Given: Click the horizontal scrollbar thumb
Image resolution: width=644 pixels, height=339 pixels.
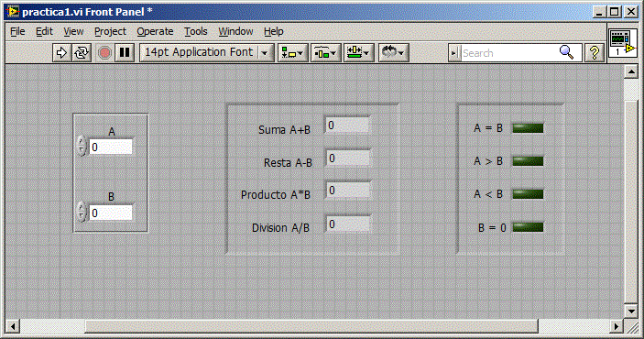Looking at the screenshot, I should (x=311, y=327).
